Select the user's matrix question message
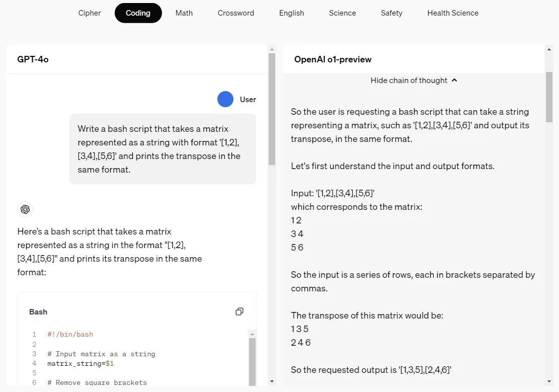The width and height of the screenshot is (559, 392). tap(162, 149)
